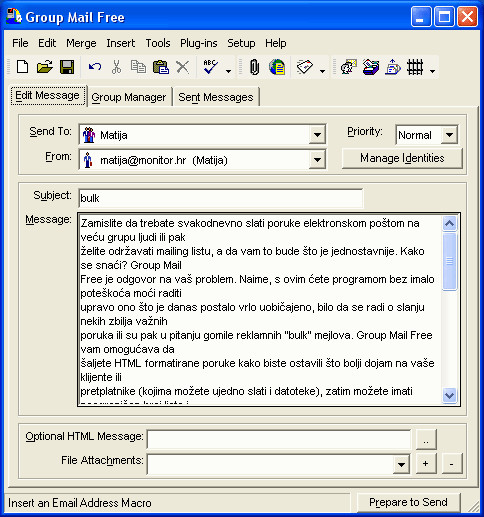Click the send mail toolbar icon
The image size is (484, 517).
click(393, 67)
